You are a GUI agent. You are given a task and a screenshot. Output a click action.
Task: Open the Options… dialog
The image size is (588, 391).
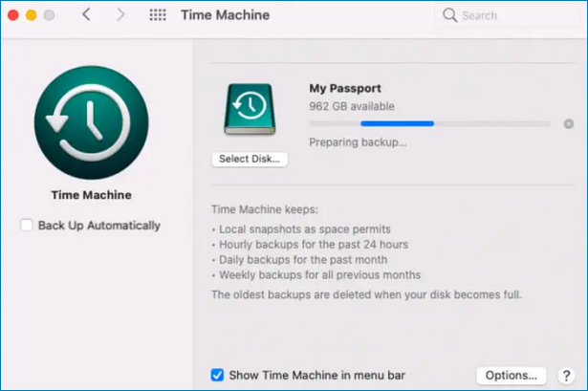tap(511, 376)
